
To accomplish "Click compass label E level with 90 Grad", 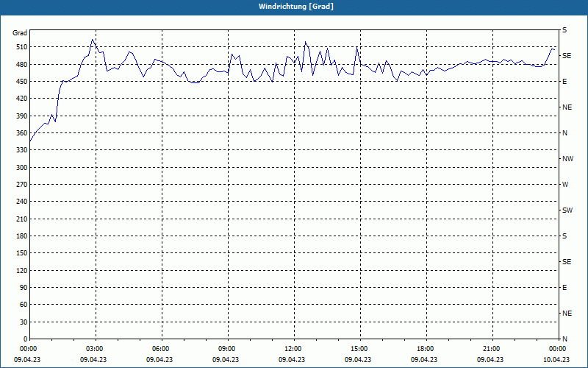I will click(564, 288).
